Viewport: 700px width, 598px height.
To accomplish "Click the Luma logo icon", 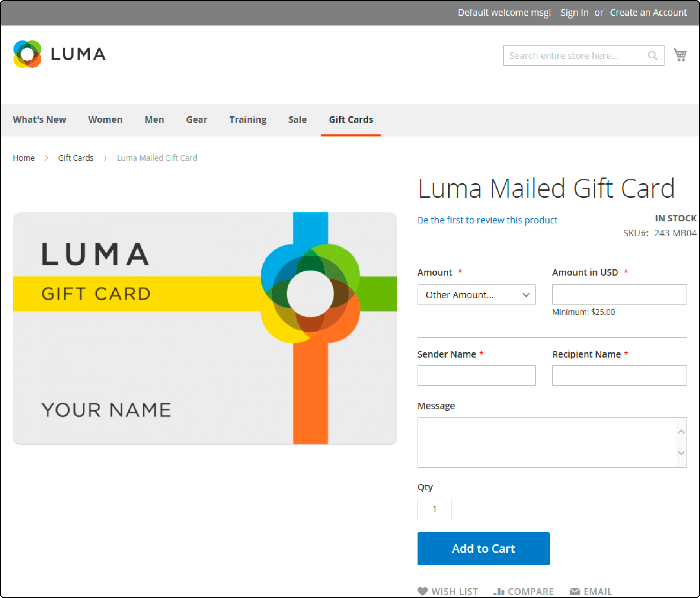I will [27, 54].
